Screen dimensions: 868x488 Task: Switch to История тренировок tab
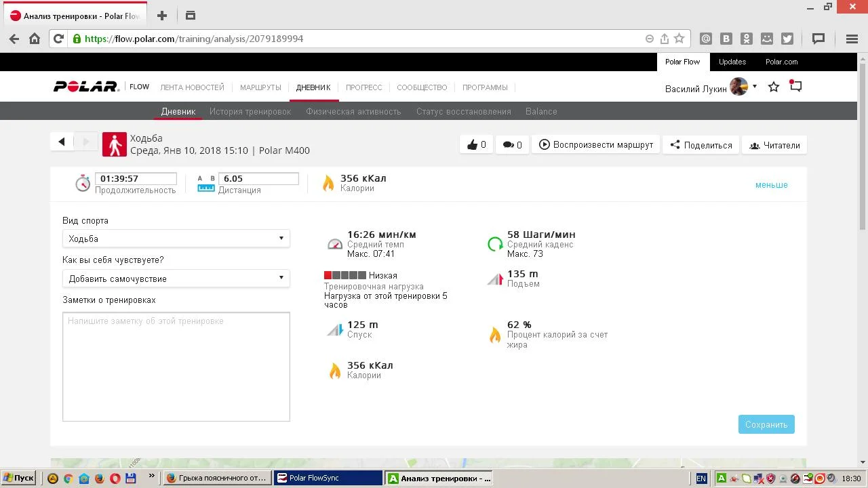point(250,112)
